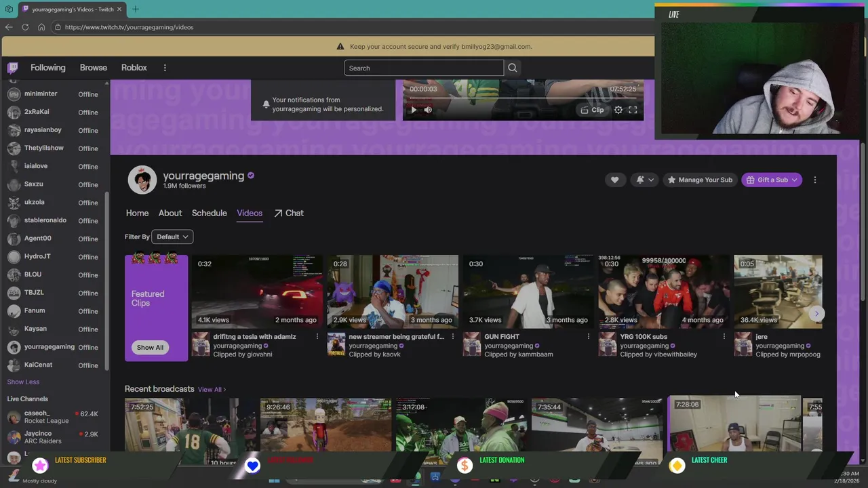Viewport: 868px width, 488px height.
Task: Click the heart follow button
Action: coord(614,180)
